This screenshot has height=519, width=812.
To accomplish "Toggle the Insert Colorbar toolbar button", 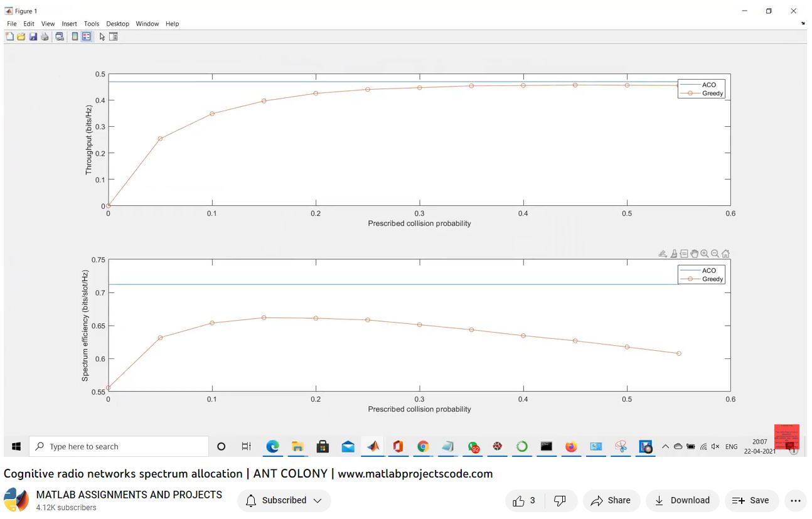I will click(x=75, y=36).
